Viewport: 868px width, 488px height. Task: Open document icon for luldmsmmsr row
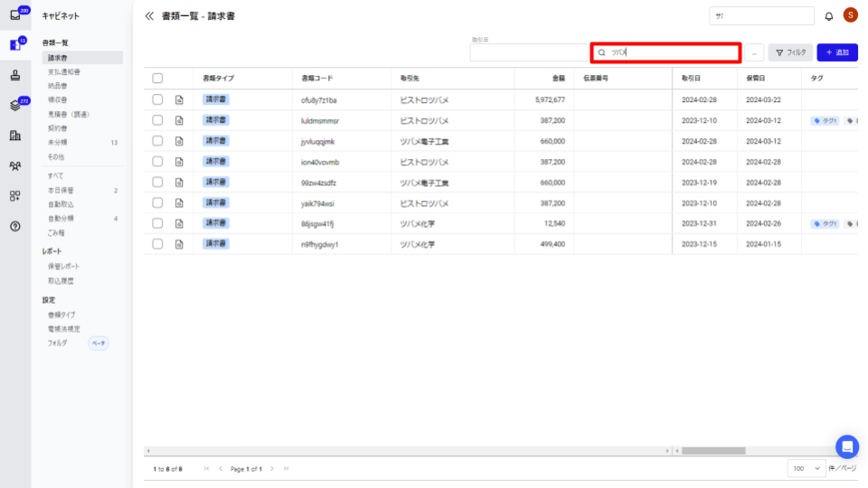tap(179, 120)
